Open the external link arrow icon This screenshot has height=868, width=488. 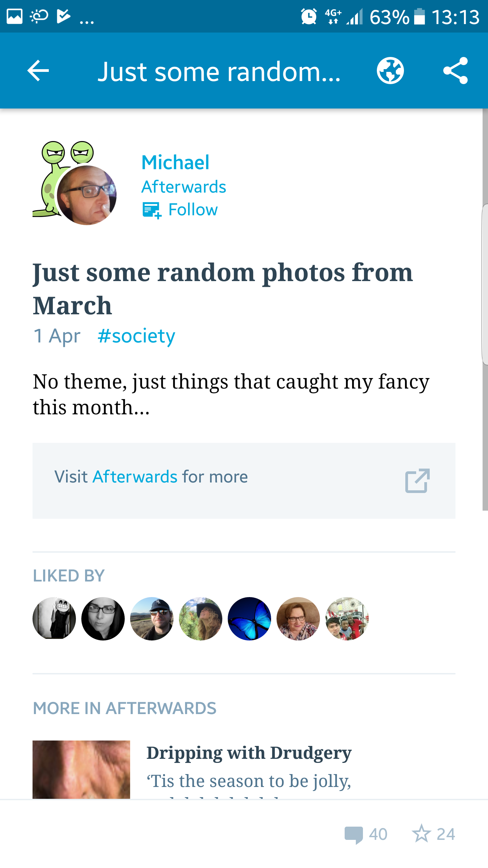417,480
